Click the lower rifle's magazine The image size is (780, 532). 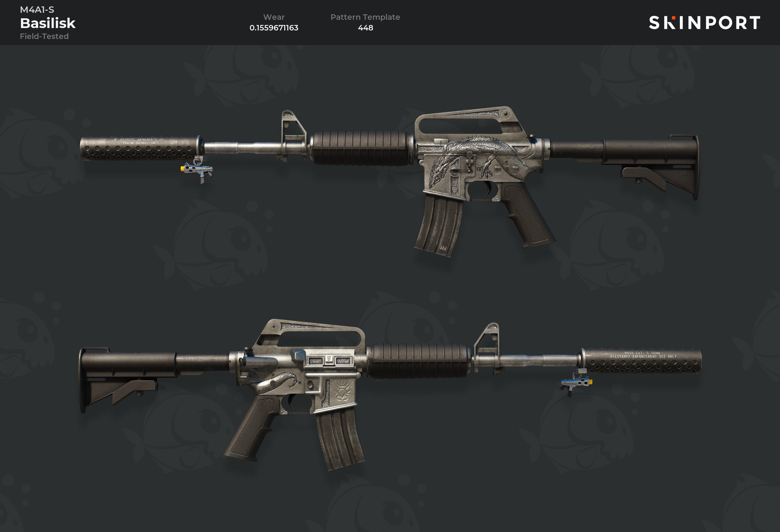click(340, 438)
